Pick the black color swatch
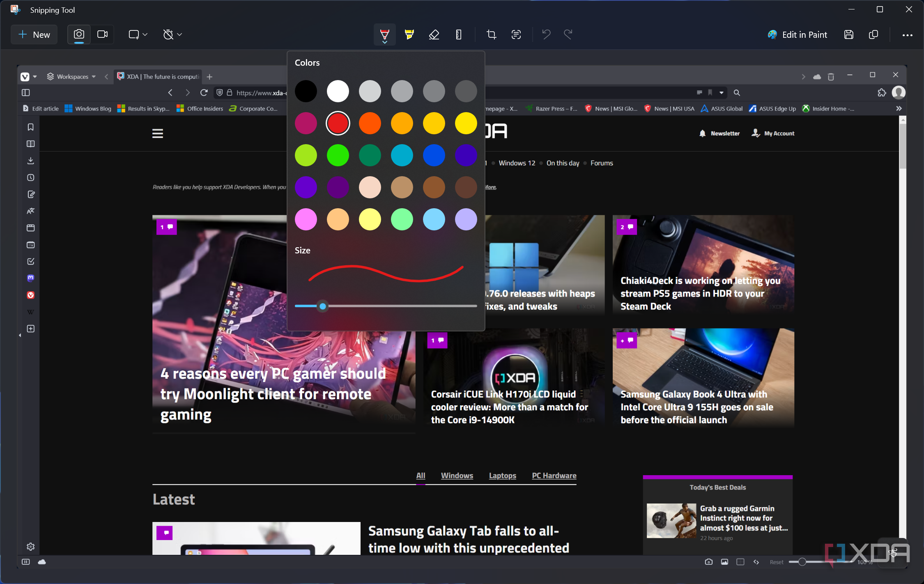Viewport: 924px width, 584px height. (306, 91)
